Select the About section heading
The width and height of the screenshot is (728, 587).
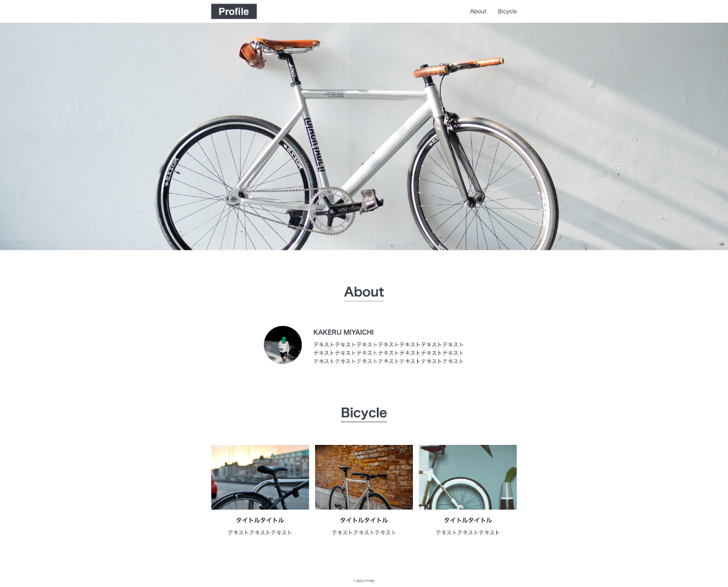(364, 292)
